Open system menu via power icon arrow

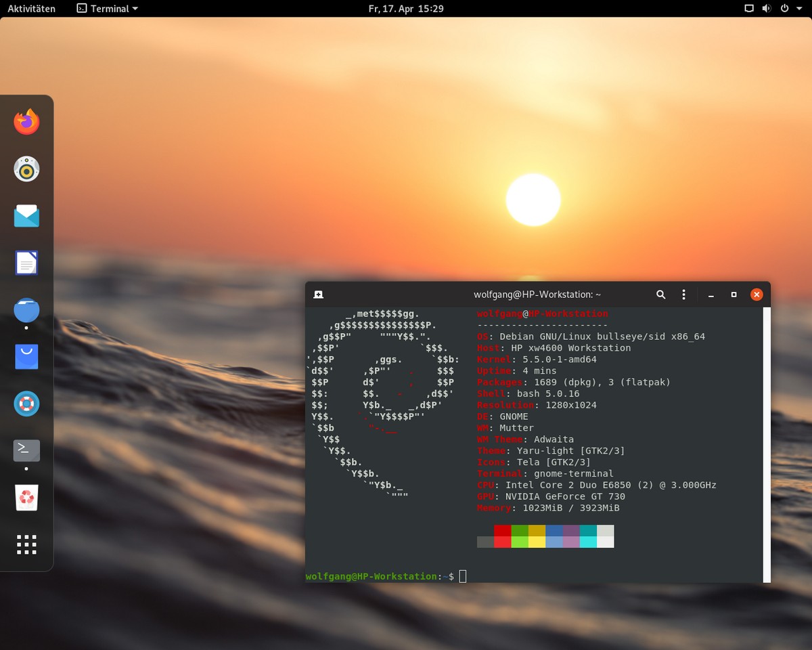pos(798,9)
